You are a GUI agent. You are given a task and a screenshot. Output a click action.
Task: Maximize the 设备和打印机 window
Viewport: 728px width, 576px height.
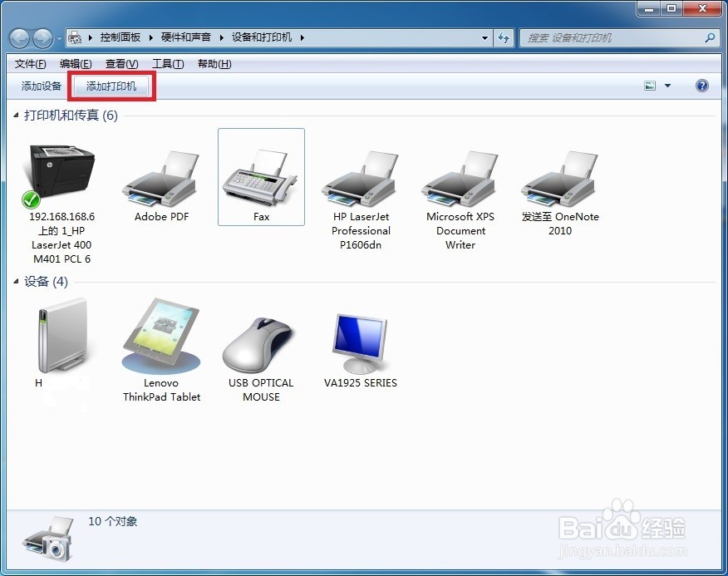(x=671, y=8)
